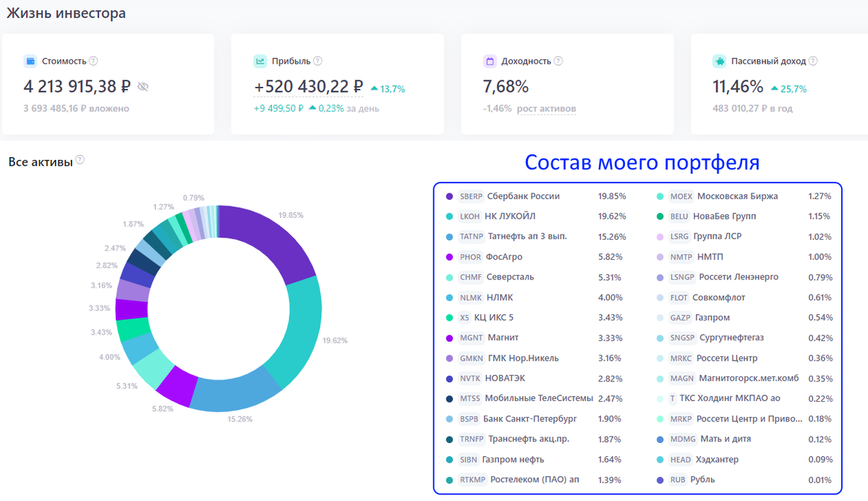Open help tooltip next to Доходность
The width and height of the screenshot is (868, 501).
coord(558,62)
